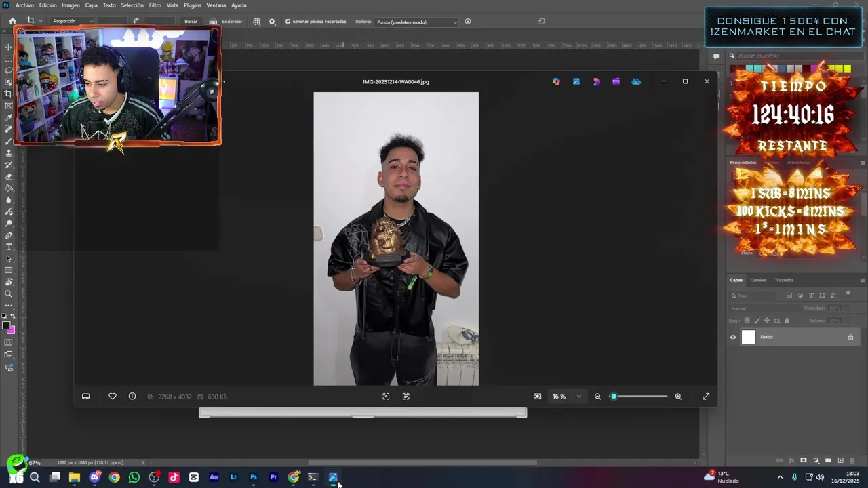Mark photo as favorite with heart icon

point(113,396)
